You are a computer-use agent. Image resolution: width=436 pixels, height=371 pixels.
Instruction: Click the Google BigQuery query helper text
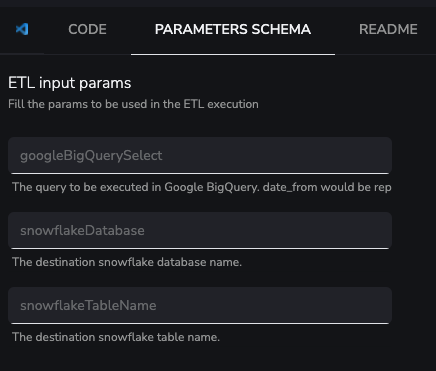202,187
